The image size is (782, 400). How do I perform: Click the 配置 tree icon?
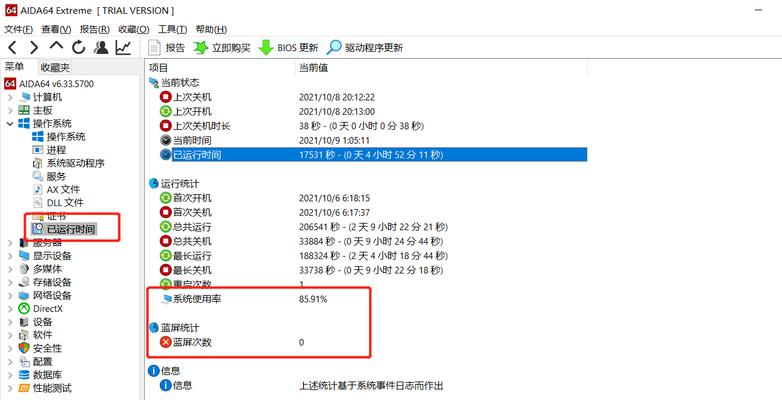[24, 362]
